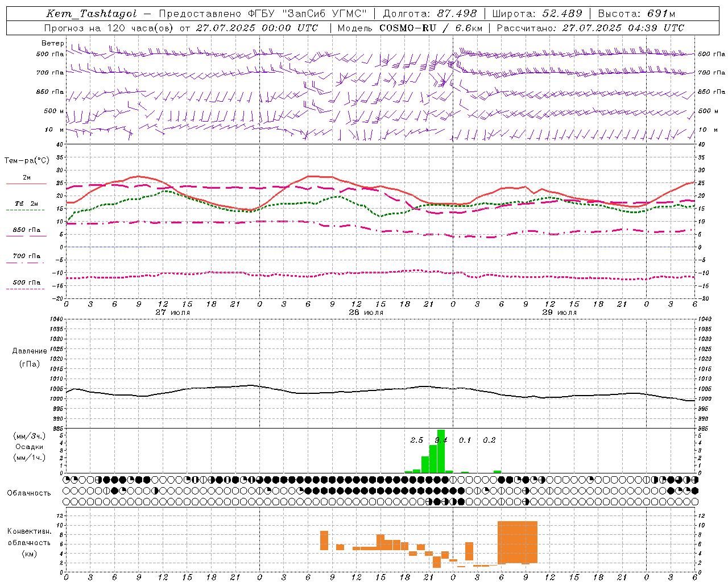Viewport: 728px width, 582px height.
Task: Click the 28 июля date label
Action: pyautogui.click(x=366, y=313)
